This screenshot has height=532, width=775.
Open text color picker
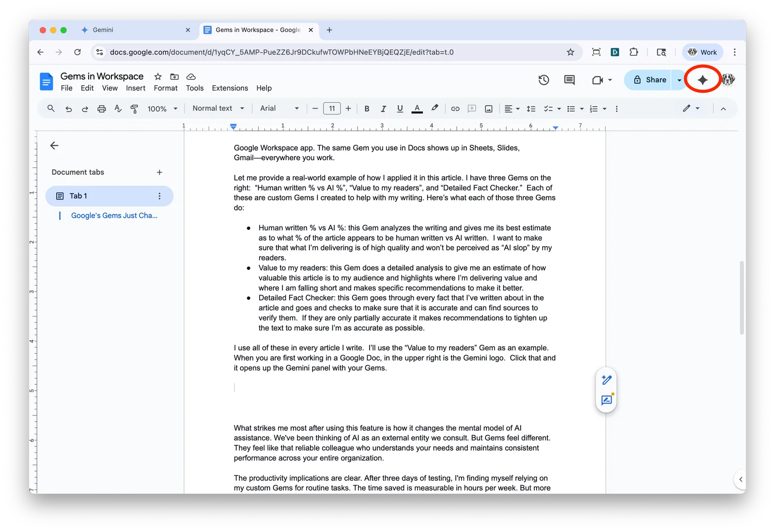click(417, 109)
